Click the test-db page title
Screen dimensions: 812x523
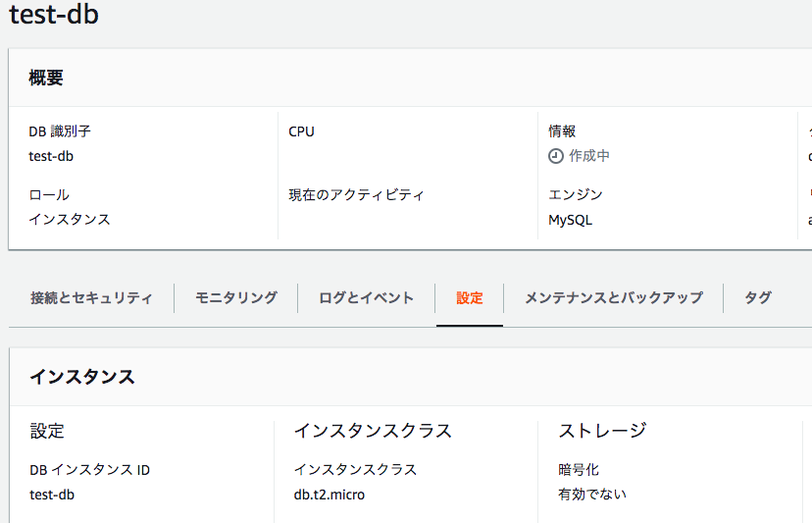[54, 14]
